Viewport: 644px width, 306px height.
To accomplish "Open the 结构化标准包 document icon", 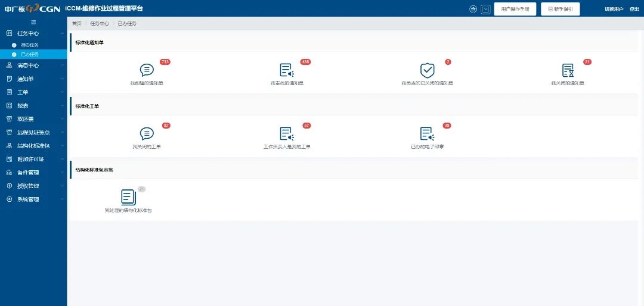I will (128, 197).
